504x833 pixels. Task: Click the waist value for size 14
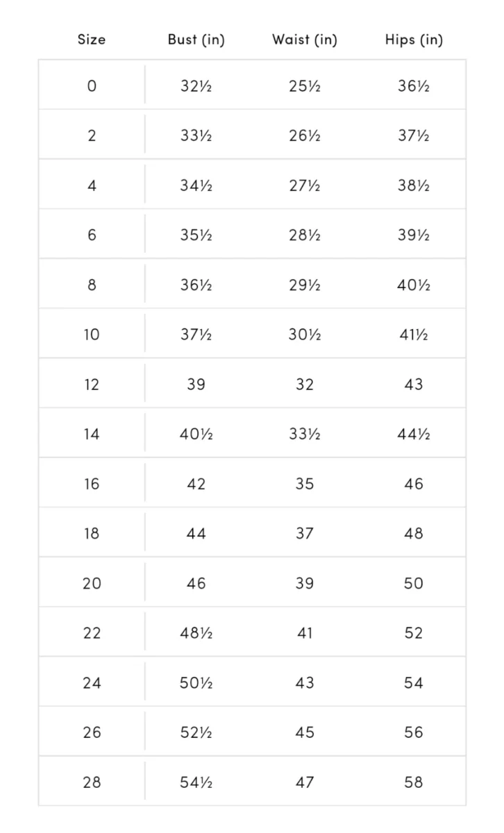[304, 435]
